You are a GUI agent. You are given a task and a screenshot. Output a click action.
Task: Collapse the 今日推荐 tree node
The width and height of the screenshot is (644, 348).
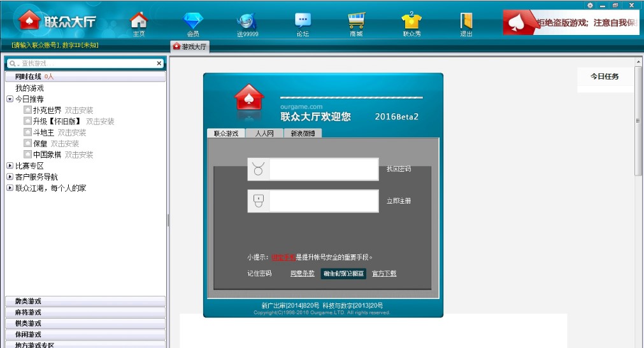tap(10, 99)
